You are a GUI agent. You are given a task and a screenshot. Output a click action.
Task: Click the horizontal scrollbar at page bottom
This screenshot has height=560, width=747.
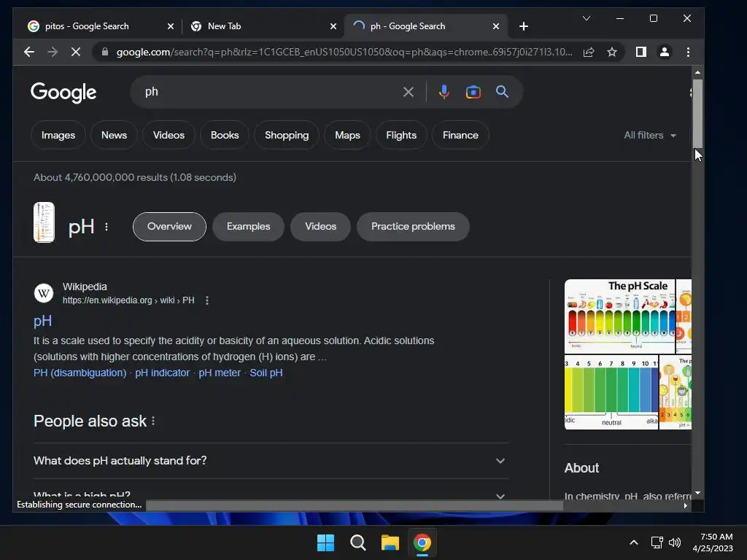pos(354,505)
